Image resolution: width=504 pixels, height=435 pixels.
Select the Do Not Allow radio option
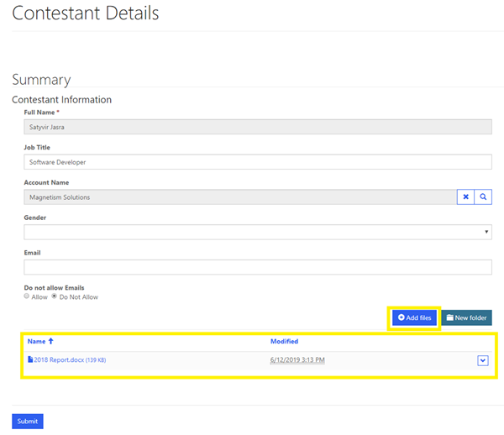55,296
